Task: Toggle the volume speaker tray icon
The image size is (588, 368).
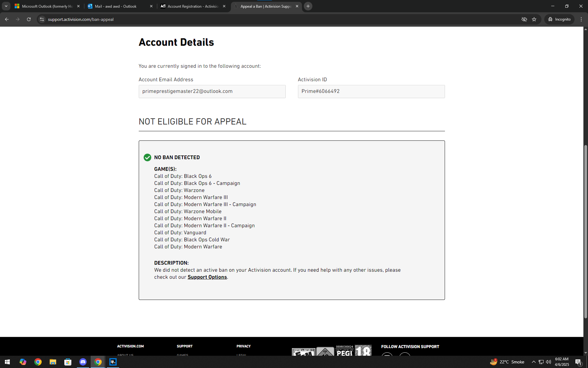Action: (x=548, y=362)
